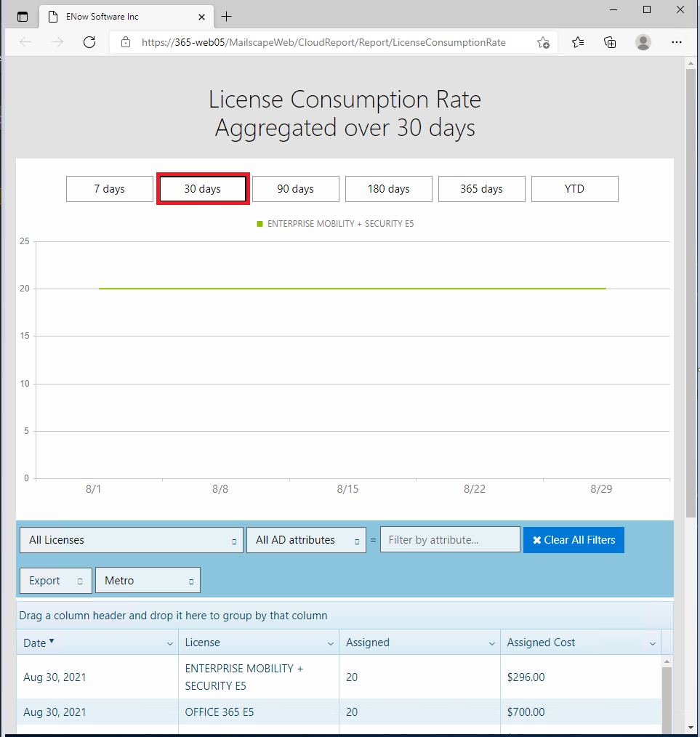Open the Assigned Cost column menu chevron
Screen dimensions: 700x737
point(653,643)
